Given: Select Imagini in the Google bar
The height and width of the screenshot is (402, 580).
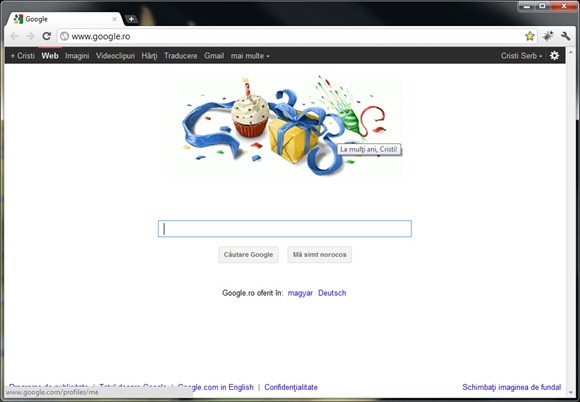Looking at the screenshot, I should pos(77,56).
